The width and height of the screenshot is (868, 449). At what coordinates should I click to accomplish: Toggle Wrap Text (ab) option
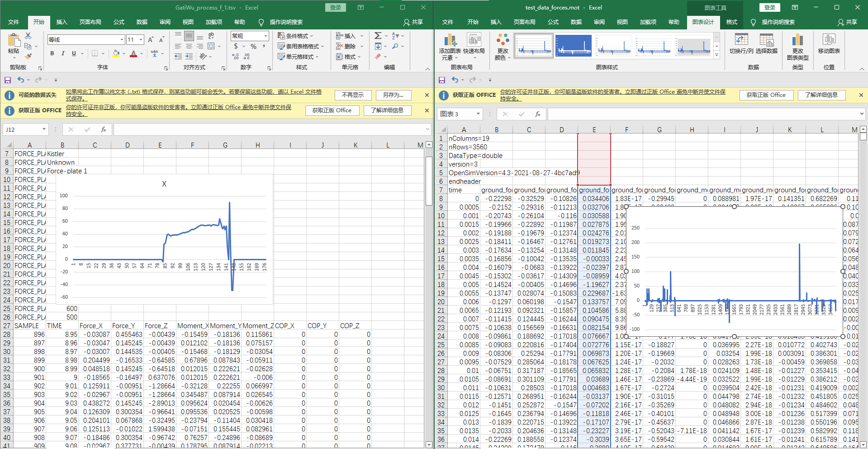click(x=211, y=36)
